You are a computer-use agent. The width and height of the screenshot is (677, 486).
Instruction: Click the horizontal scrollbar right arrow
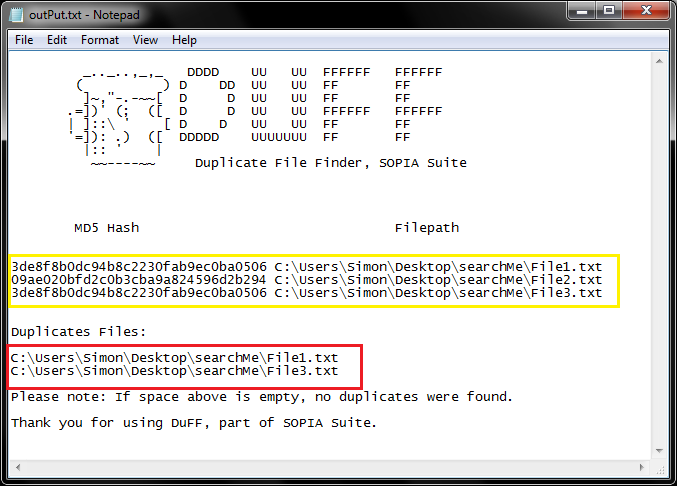pyautogui.click(x=642, y=467)
